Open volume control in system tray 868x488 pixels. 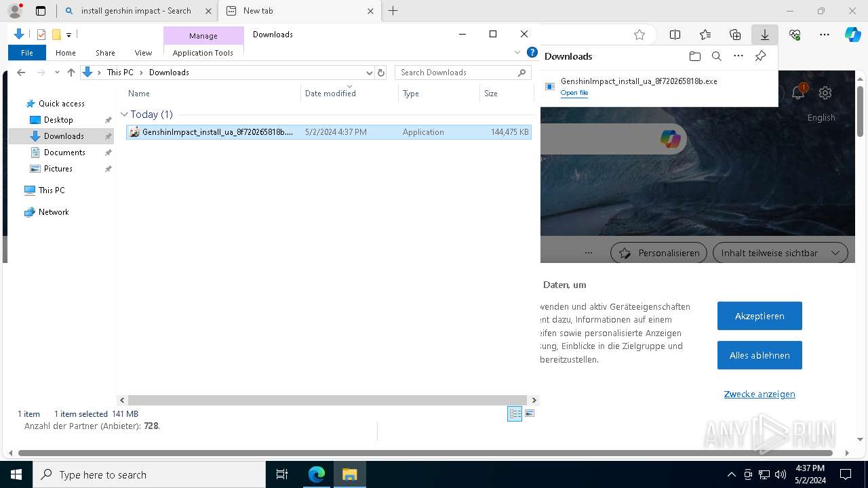tap(781, 474)
